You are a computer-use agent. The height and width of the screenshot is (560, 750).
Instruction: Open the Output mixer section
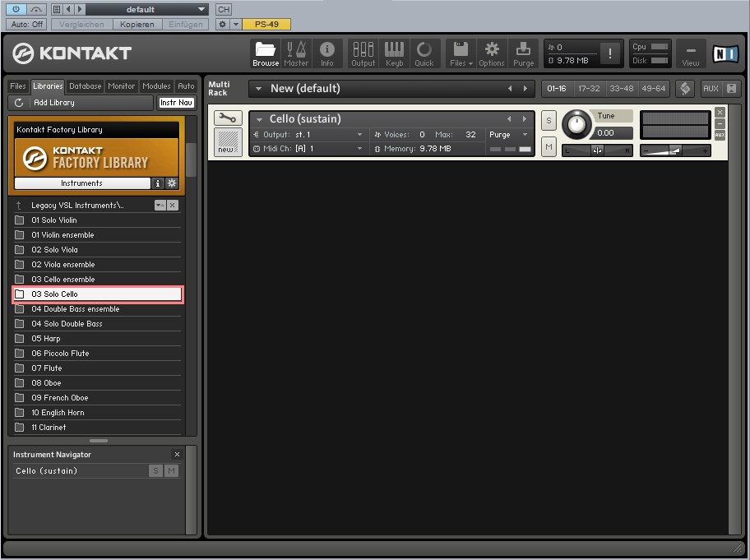363,53
